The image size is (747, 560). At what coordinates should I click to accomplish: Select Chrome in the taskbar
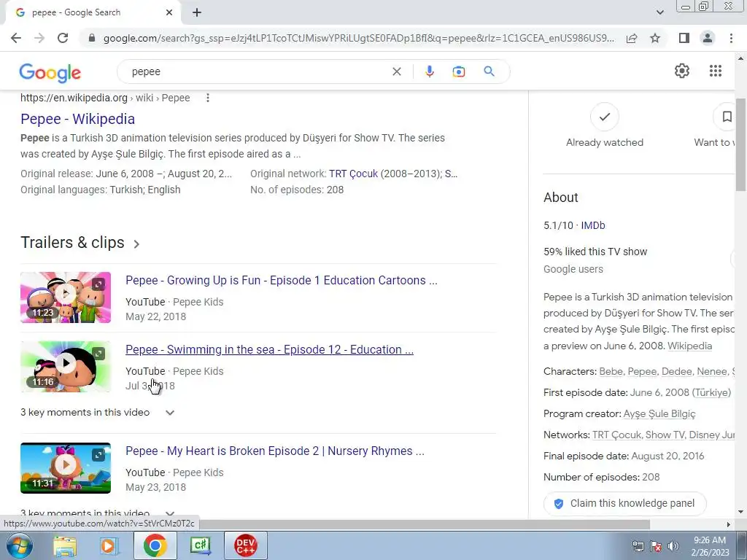pos(155,545)
